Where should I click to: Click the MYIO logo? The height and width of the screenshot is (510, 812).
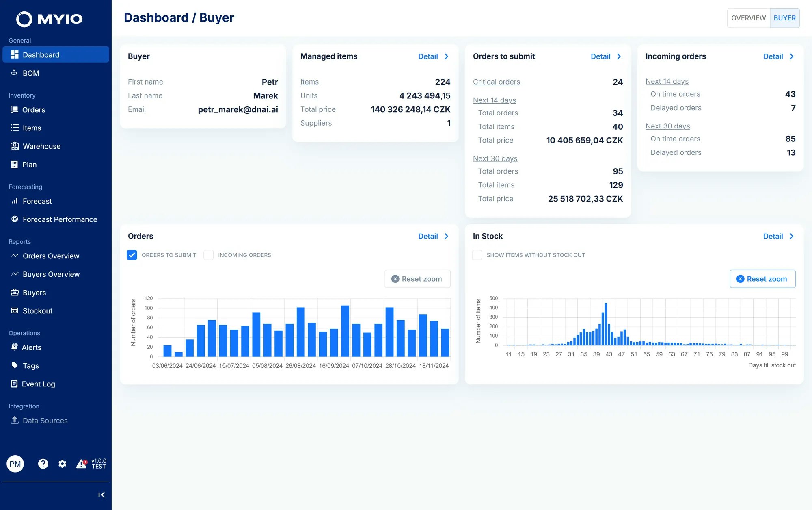click(x=49, y=19)
